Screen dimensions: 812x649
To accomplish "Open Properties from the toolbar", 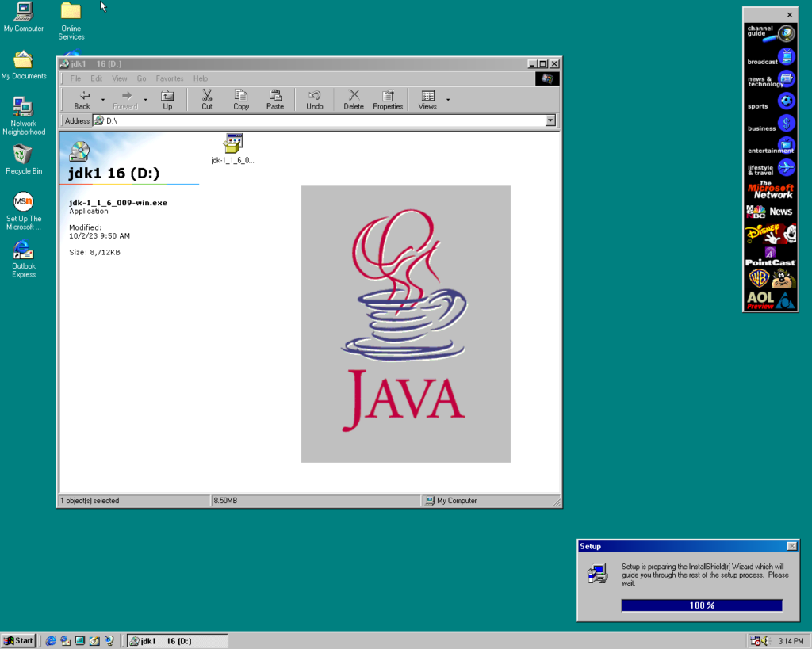I will [x=388, y=100].
